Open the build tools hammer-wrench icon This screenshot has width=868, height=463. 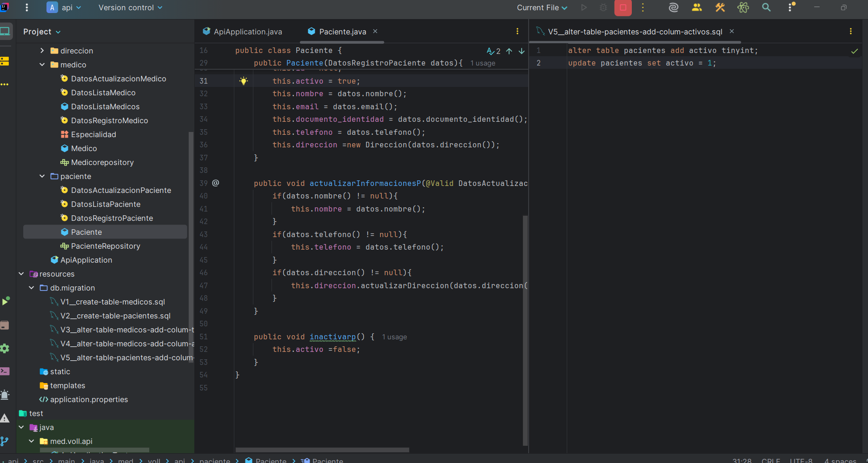[720, 7]
